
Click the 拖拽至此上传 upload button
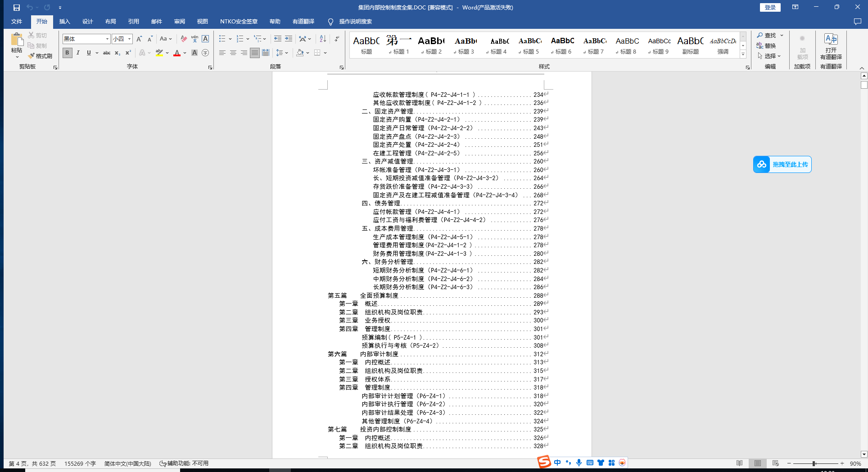pos(782,164)
